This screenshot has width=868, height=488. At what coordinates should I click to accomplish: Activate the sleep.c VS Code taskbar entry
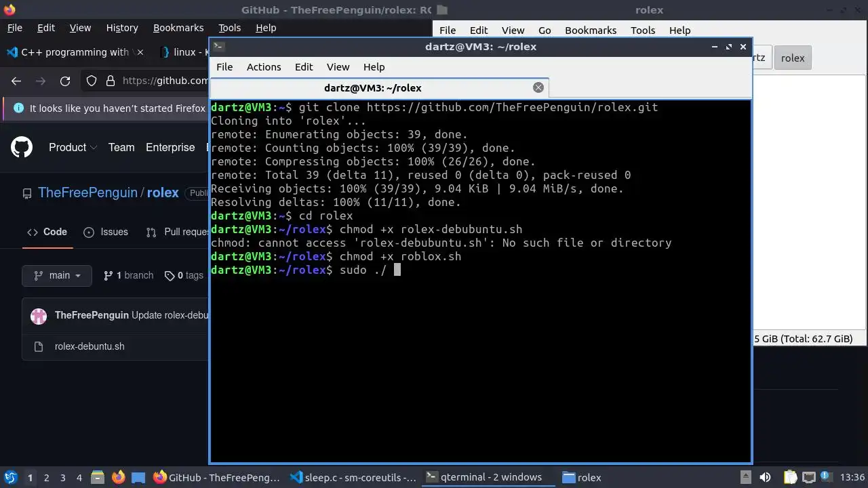pos(353,477)
